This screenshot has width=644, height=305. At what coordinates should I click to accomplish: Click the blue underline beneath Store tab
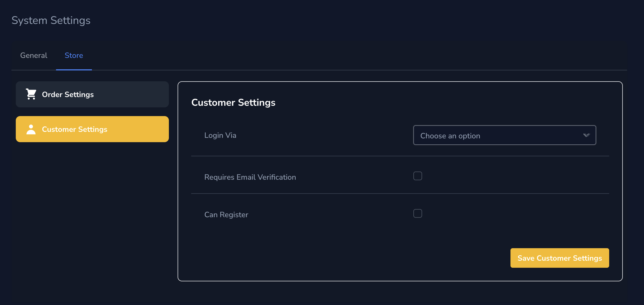pos(74,70)
